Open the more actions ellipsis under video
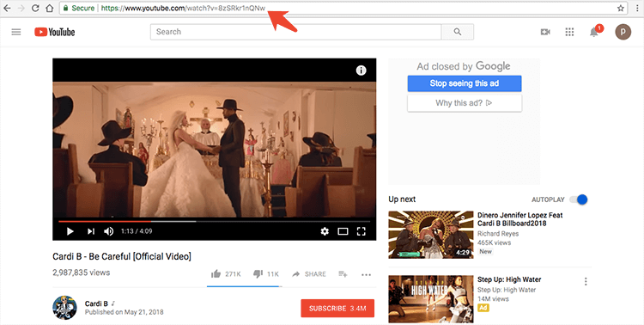This screenshot has height=325, width=644. coord(366,274)
